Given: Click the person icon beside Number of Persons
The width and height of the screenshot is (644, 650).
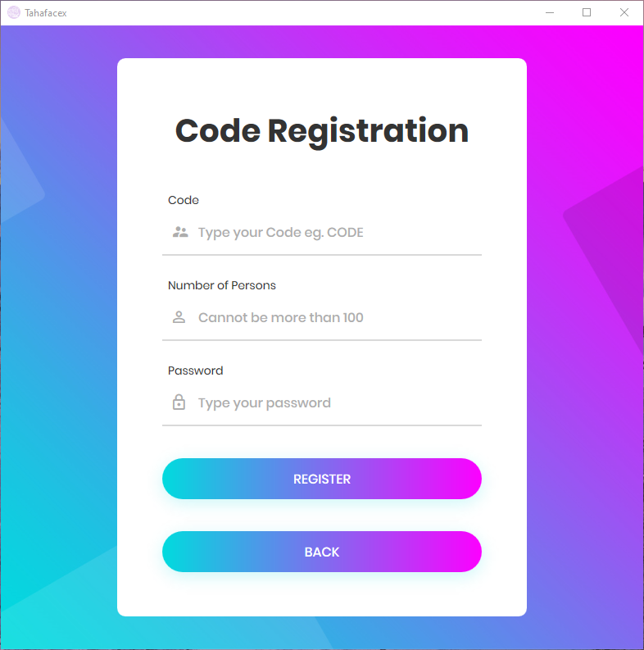Looking at the screenshot, I should (x=179, y=317).
